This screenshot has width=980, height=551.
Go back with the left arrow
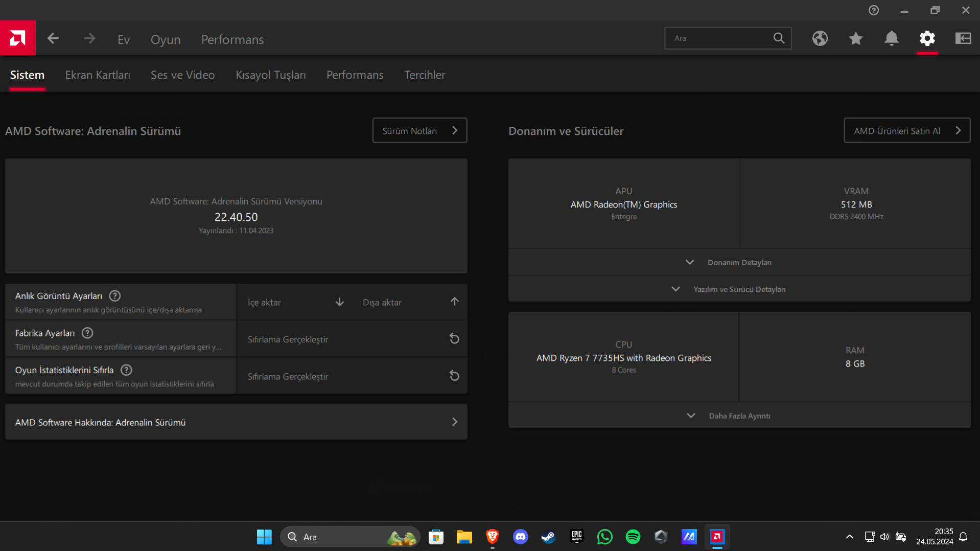[53, 38]
